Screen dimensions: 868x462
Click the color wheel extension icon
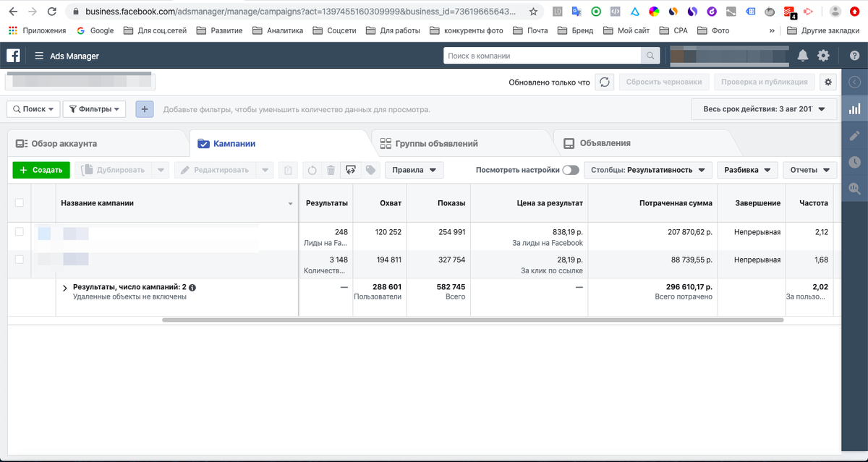pos(654,12)
